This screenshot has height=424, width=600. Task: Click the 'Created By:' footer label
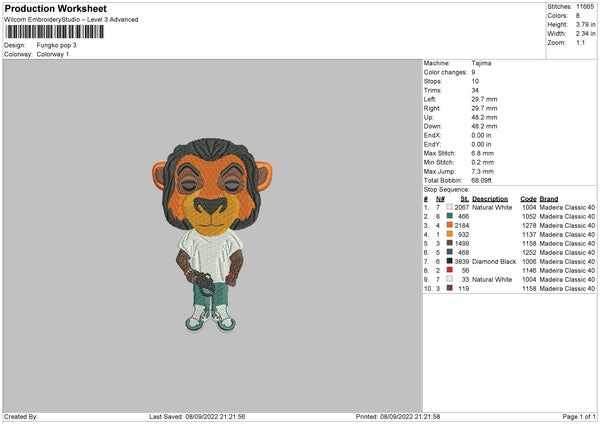[21, 417]
